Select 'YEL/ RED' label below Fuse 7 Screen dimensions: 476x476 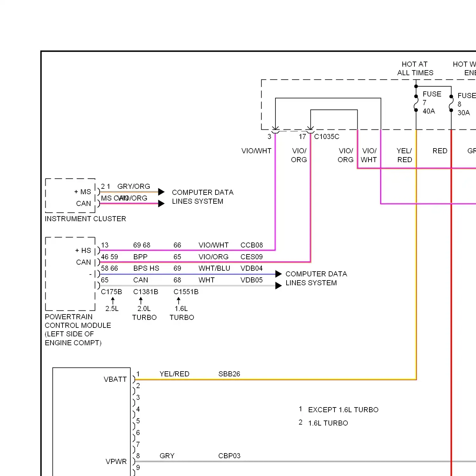tap(404, 155)
